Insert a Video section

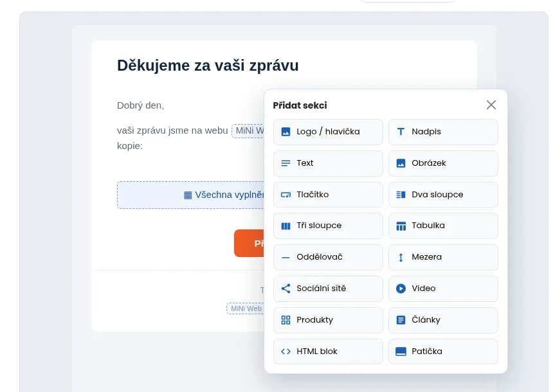pyautogui.click(x=443, y=289)
